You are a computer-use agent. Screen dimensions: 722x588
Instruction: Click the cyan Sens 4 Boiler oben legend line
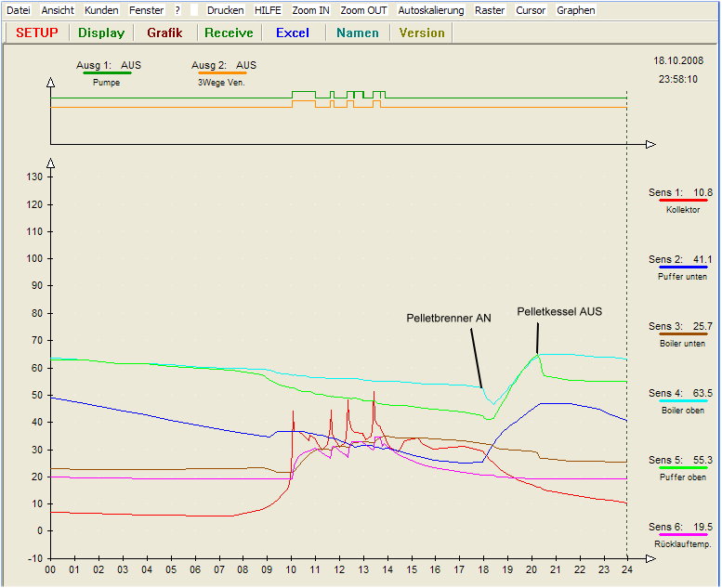(x=682, y=401)
